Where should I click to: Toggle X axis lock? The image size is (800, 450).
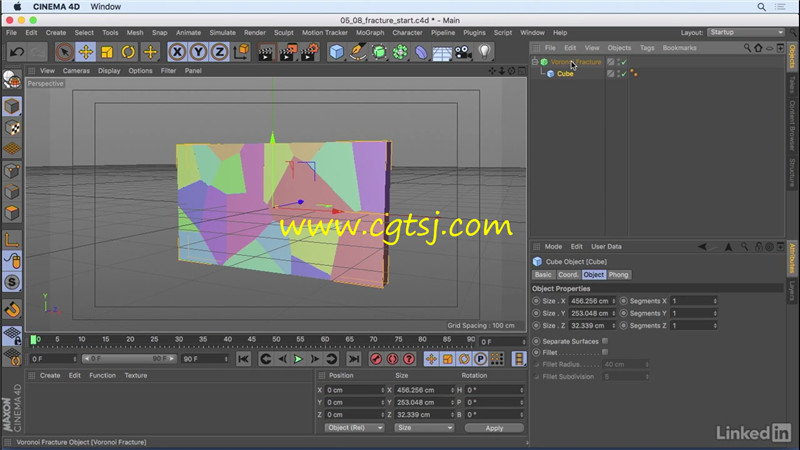[177, 52]
